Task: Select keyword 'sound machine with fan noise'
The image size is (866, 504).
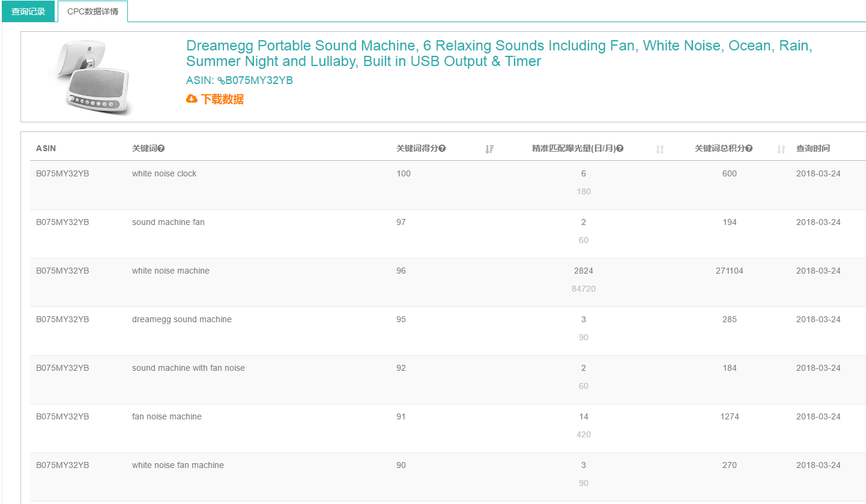Action: point(189,368)
